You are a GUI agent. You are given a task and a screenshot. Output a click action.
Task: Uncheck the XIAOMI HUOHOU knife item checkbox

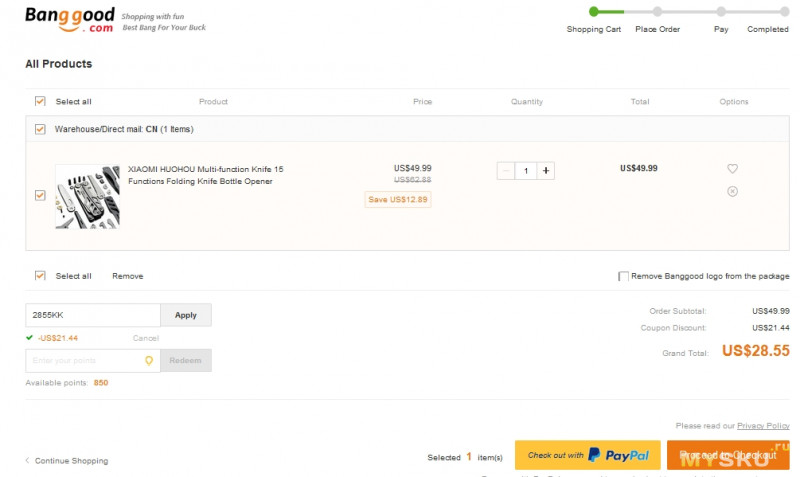(40, 195)
